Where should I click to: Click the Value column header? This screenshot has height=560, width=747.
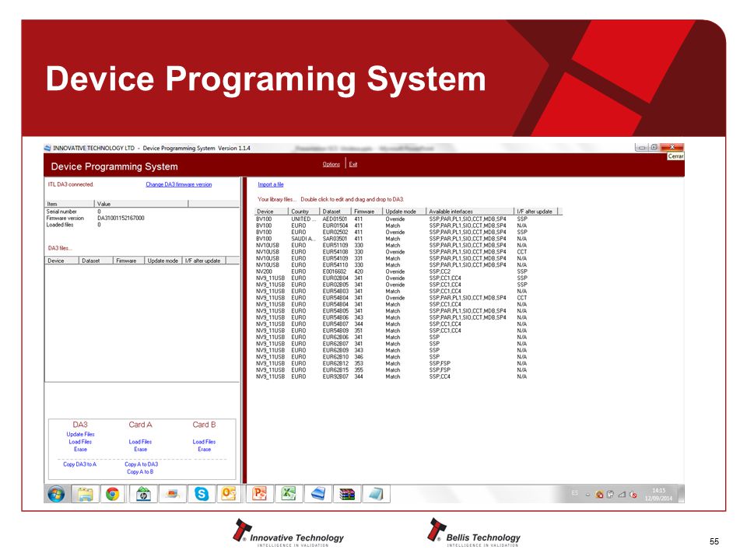pyautogui.click(x=142, y=204)
